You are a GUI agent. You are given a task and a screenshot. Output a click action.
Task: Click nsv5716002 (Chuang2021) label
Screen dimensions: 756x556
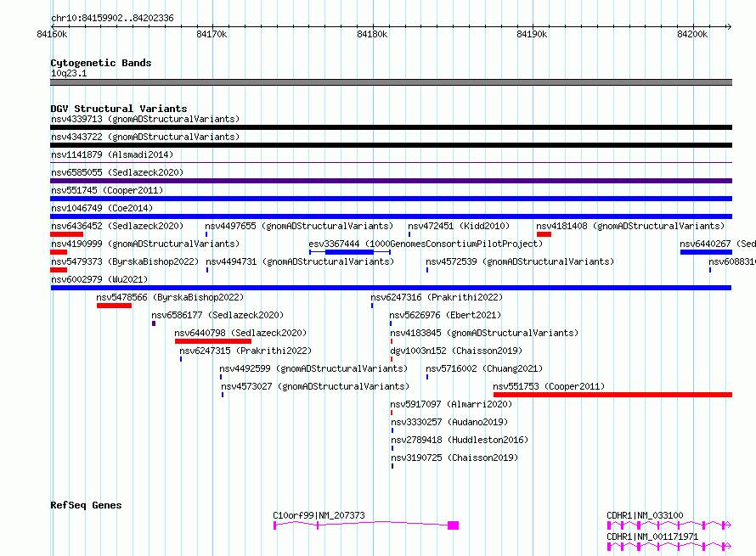(484, 368)
